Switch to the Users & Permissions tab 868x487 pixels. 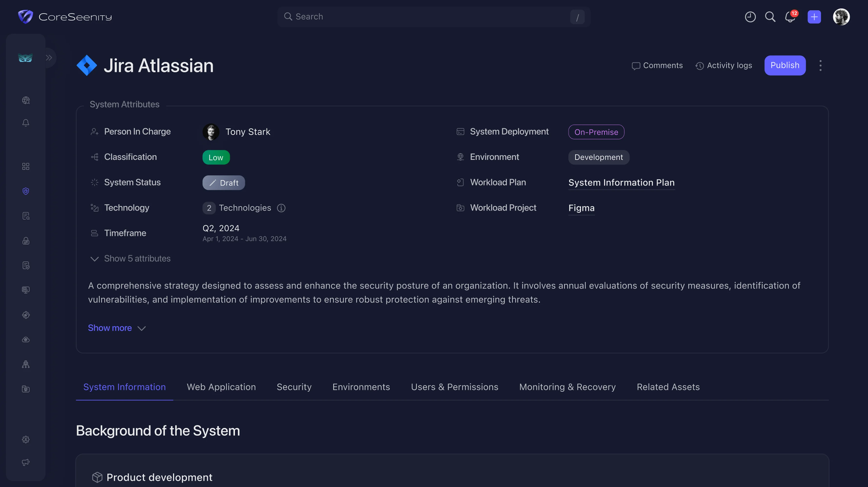pos(454,387)
